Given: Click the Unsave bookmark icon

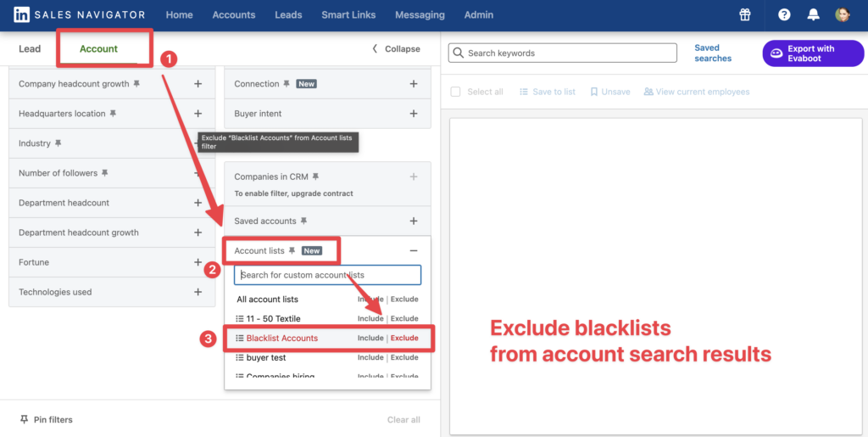Looking at the screenshot, I should tap(594, 92).
